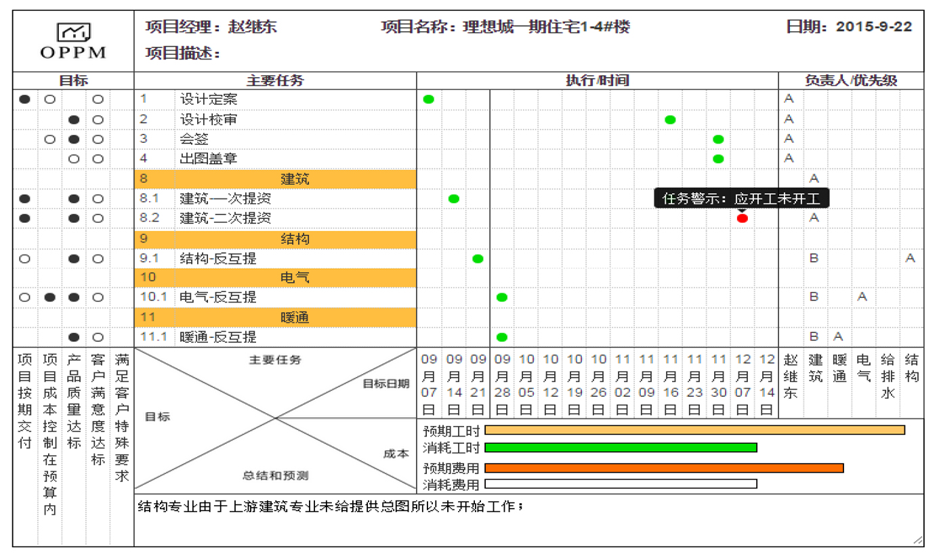Screen dimensions: 939x560
Task: Select the green dot in 建筑一次提资 row
Action: pyautogui.click(x=454, y=199)
